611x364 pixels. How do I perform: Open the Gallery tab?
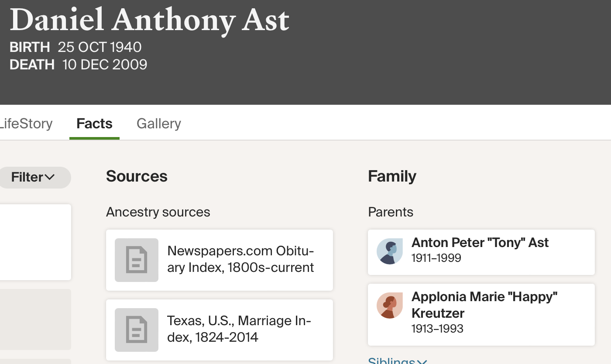(x=159, y=124)
